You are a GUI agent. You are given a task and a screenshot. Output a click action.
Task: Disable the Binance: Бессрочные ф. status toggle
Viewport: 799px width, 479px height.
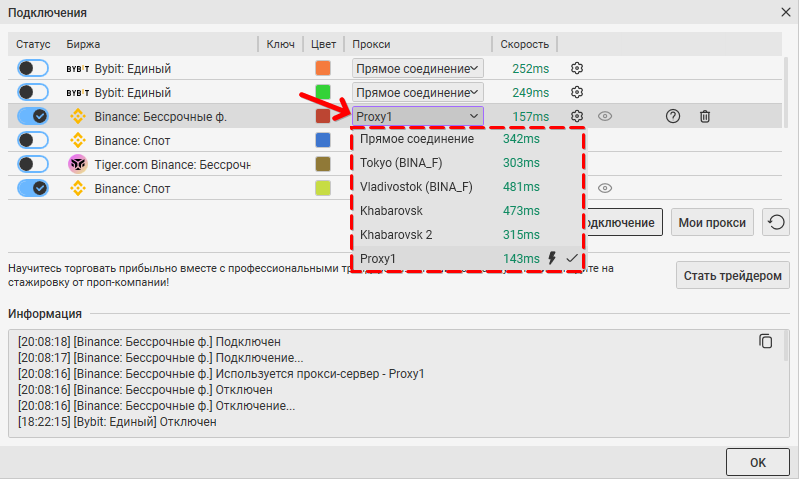pos(33,116)
